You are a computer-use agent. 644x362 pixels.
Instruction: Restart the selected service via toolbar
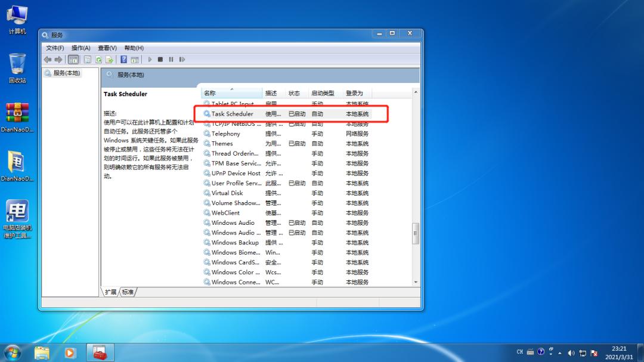(x=181, y=59)
